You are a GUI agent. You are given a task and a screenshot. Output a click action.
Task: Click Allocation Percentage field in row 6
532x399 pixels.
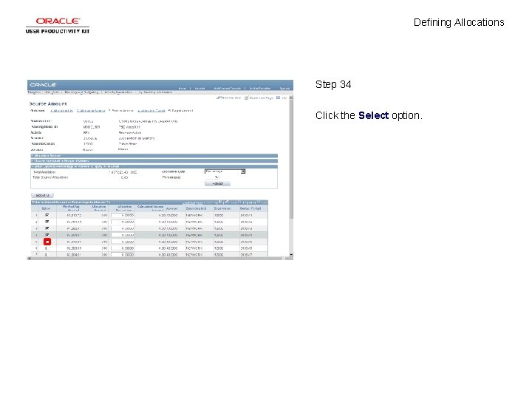point(123,248)
